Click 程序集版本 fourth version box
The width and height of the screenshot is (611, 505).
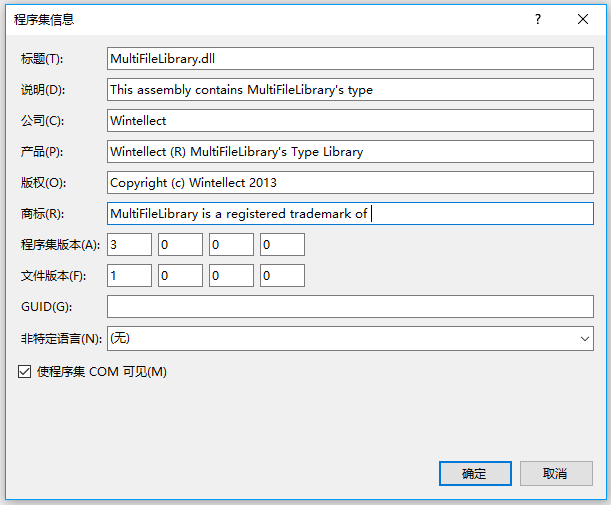point(283,245)
